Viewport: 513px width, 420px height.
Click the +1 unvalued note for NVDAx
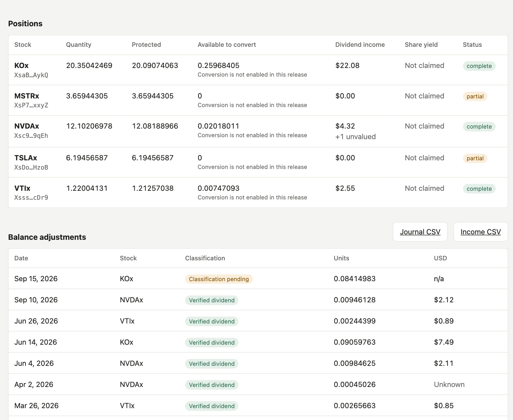tap(355, 137)
